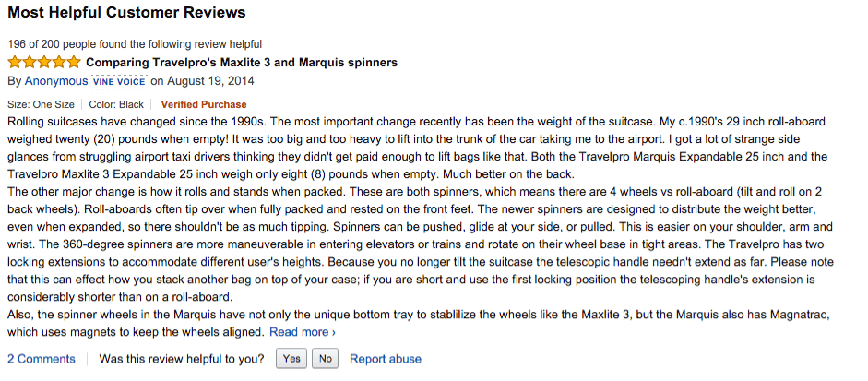Click the No button for review helpfulness
868x381 pixels.
tap(325, 359)
